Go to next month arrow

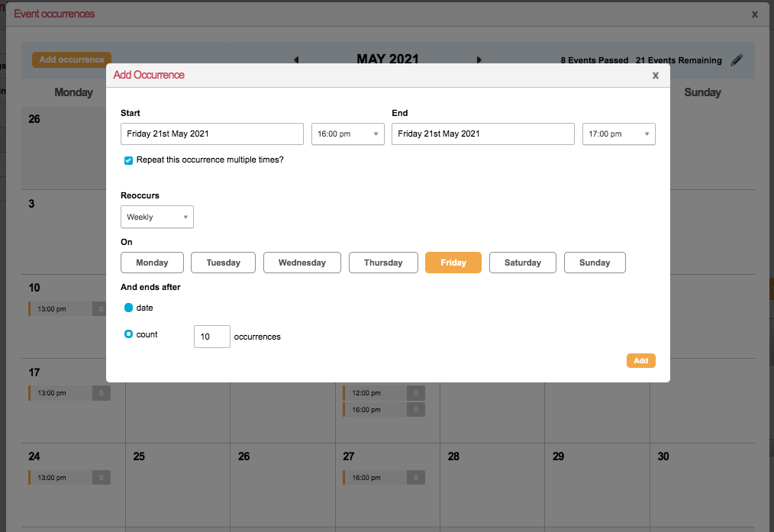479,60
